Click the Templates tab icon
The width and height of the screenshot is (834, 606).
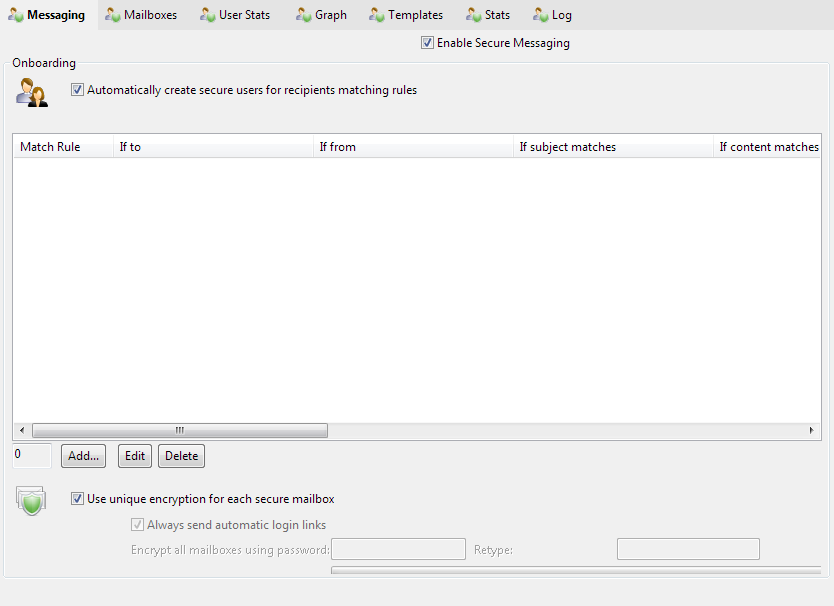(376, 15)
